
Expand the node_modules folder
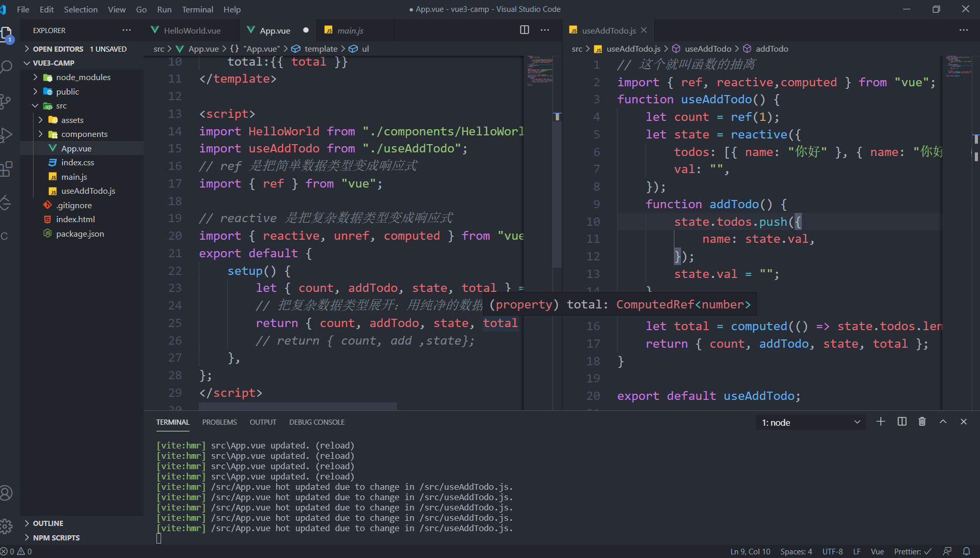pyautogui.click(x=82, y=77)
